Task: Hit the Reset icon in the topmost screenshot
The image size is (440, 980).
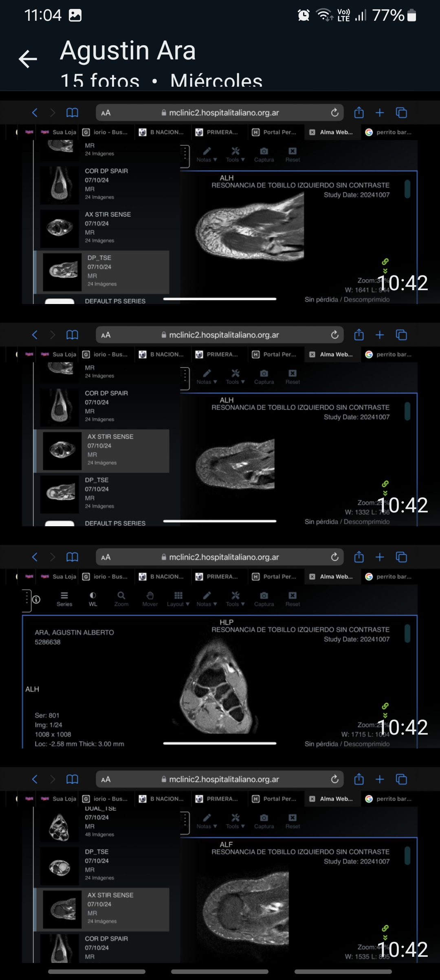Action: coord(293,154)
